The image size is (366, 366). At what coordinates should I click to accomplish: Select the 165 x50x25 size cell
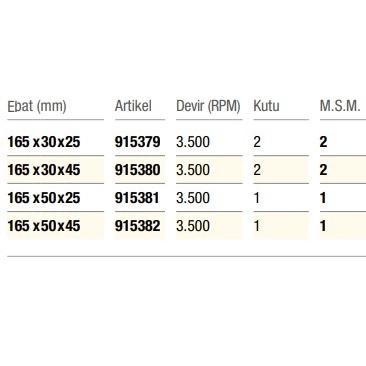click(44, 198)
